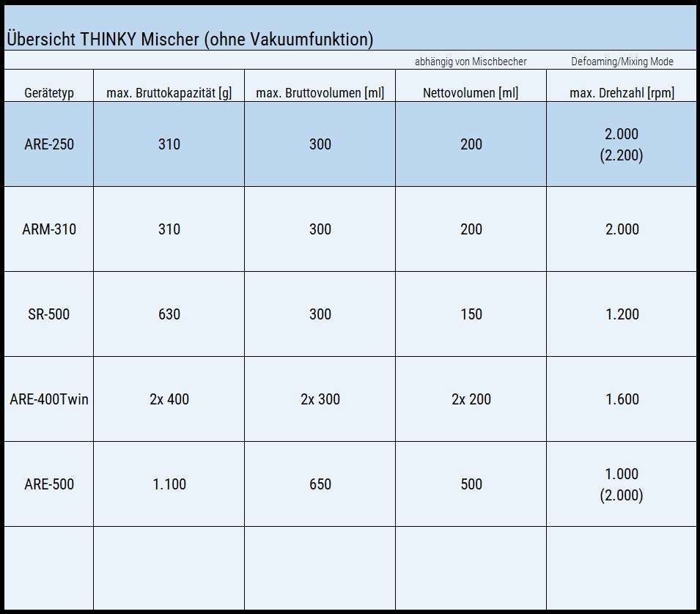Click the 'SR-500' device cell
Viewport: 700px width, 614px height.
pyautogui.click(x=48, y=314)
